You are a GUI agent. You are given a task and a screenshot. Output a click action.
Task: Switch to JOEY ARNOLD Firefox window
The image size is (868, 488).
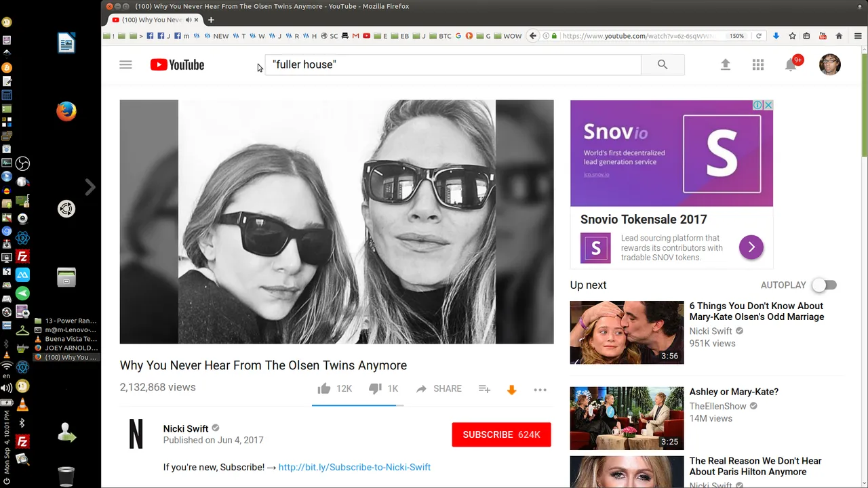[x=66, y=348]
